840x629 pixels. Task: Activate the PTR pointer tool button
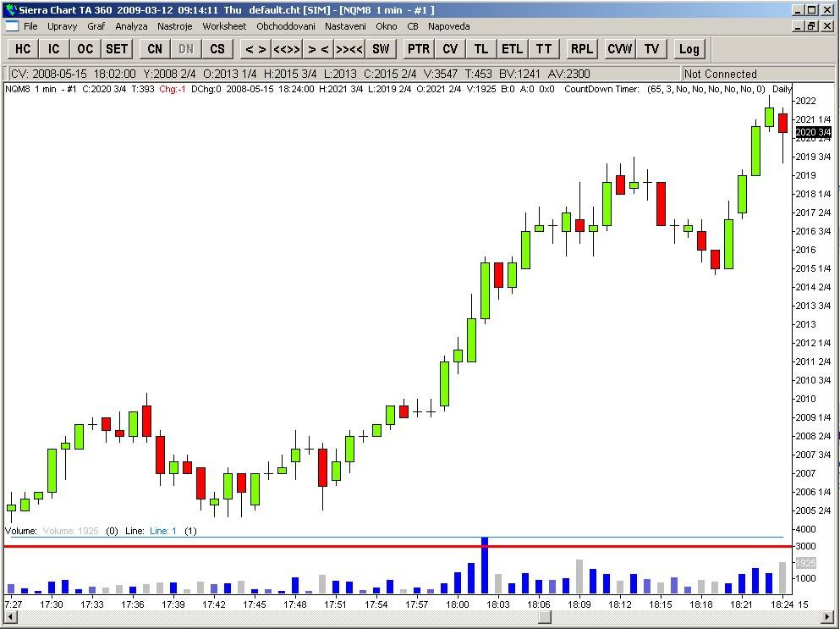(419, 49)
